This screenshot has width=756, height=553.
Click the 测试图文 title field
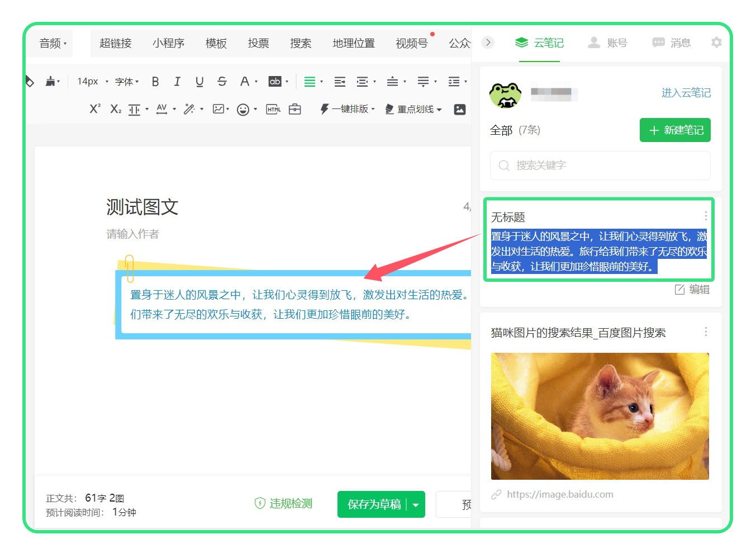142,207
